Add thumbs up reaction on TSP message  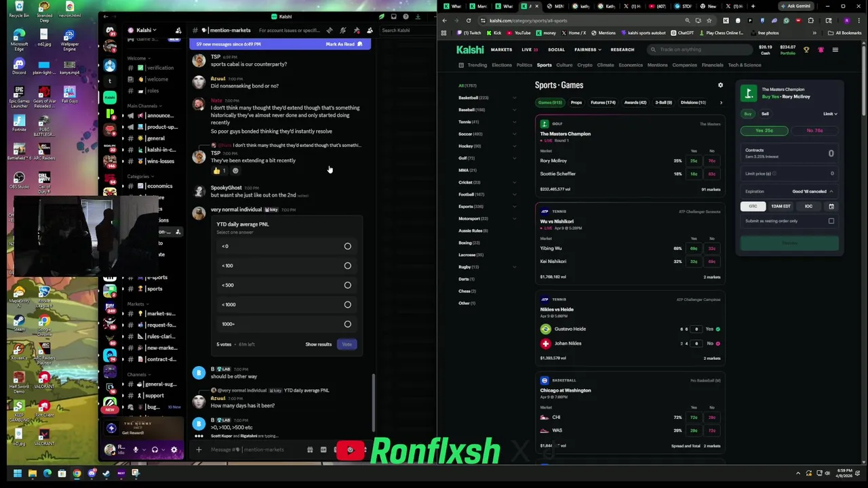[220, 171]
